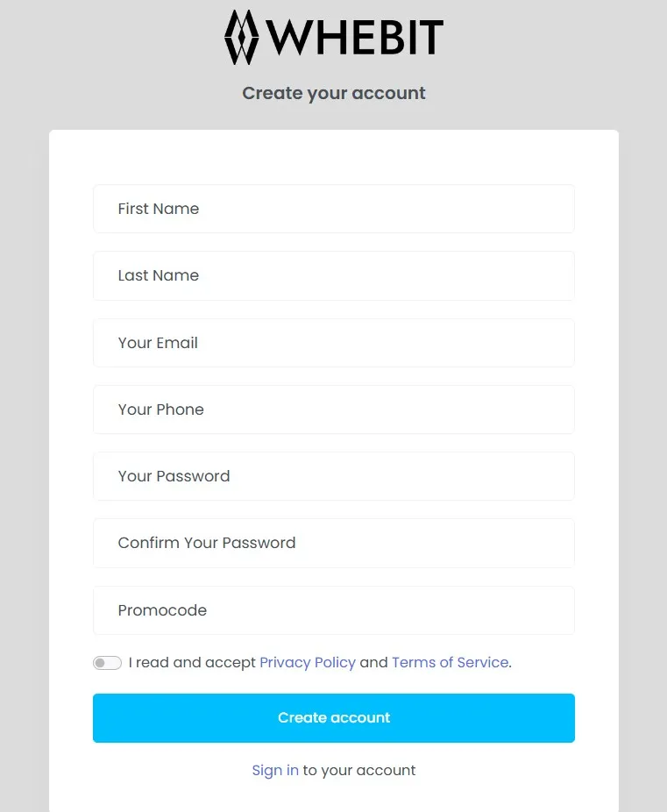Follow the Sign in link

pos(275,771)
